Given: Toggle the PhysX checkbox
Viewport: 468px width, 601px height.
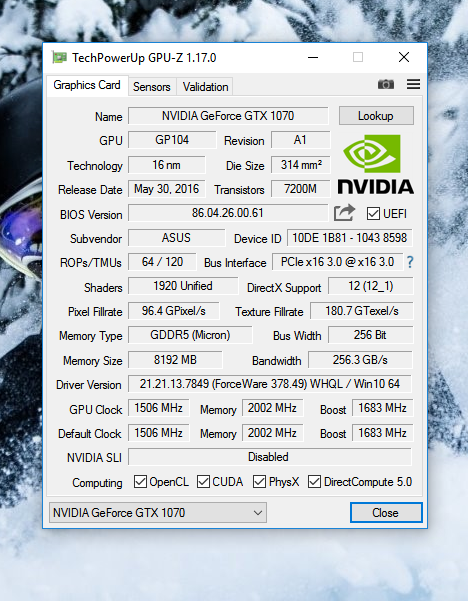Looking at the screenshot, I should 259,481.
